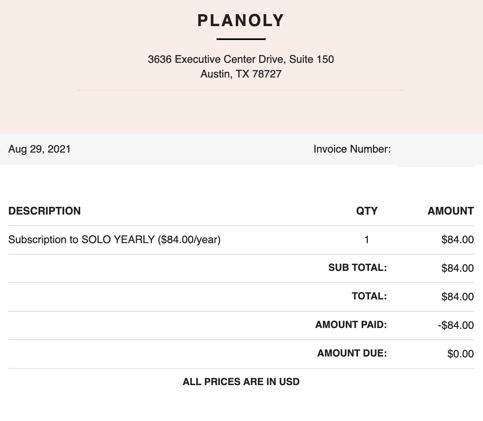
Task: Click the QTY column header
Action: click(367, 211)
